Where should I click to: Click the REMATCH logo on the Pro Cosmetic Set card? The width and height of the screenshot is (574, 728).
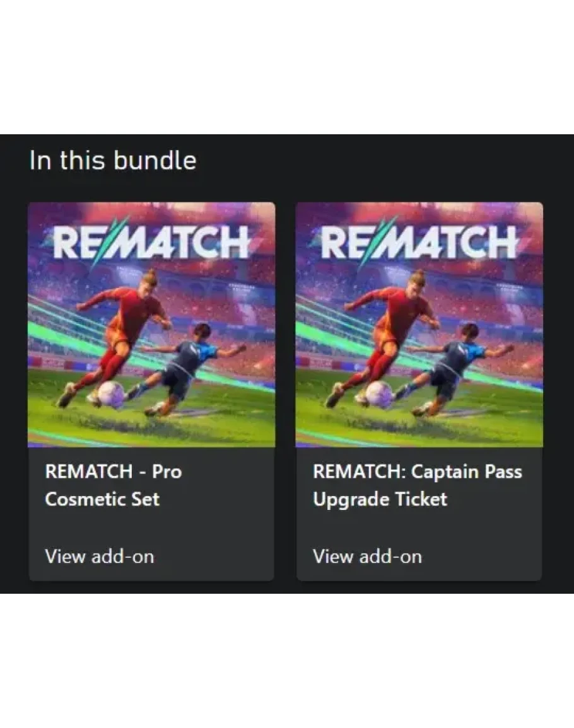pyautogui.click(x=151, y=241)
